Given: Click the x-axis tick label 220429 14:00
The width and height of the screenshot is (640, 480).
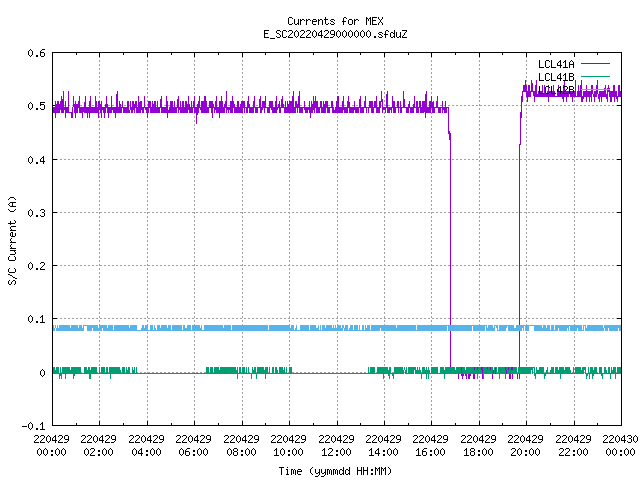Looking at the screenshot, I should point(383,446).
